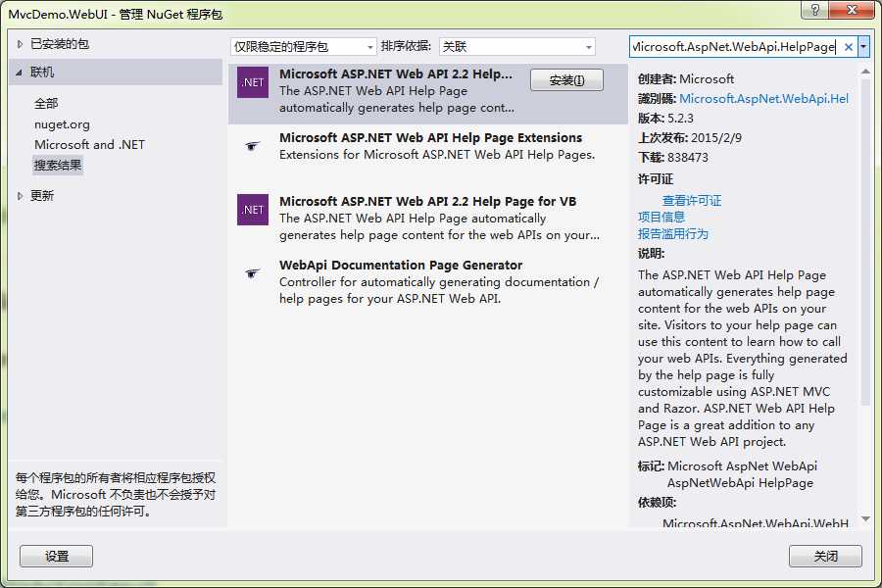Image resolution: width=882 pixels, height=588 pixels.
Task: Open the stable-packages-only filter dropdown
Action: coord(303,47)
